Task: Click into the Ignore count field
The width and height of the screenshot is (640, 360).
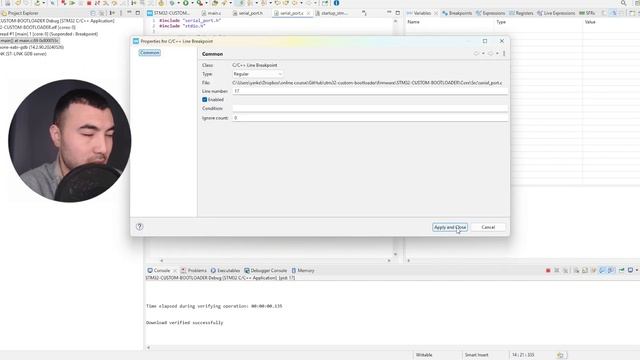Action: click(370, 118)
